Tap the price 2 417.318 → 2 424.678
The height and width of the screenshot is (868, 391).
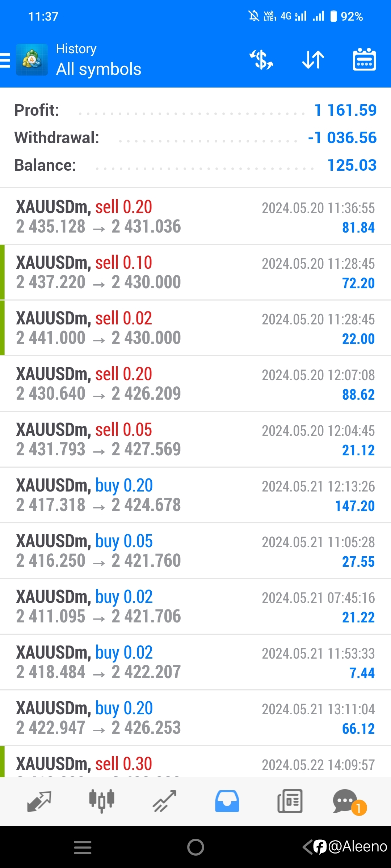(x=98, y=505)
